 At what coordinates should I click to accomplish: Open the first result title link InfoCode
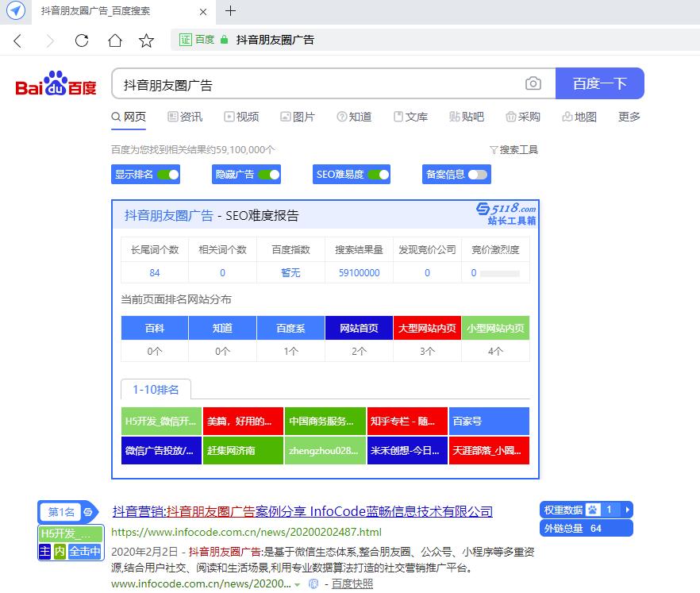[x=302, y=511]
